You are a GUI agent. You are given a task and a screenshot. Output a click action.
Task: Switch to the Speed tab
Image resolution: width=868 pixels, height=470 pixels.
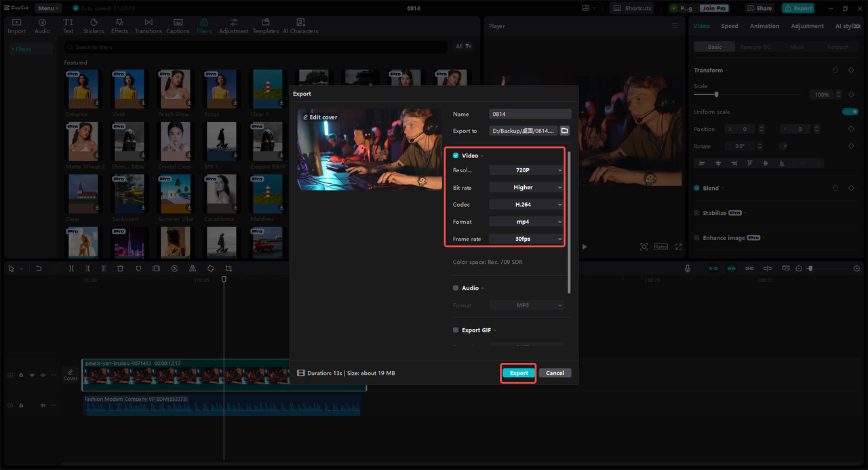click(730, 26)
